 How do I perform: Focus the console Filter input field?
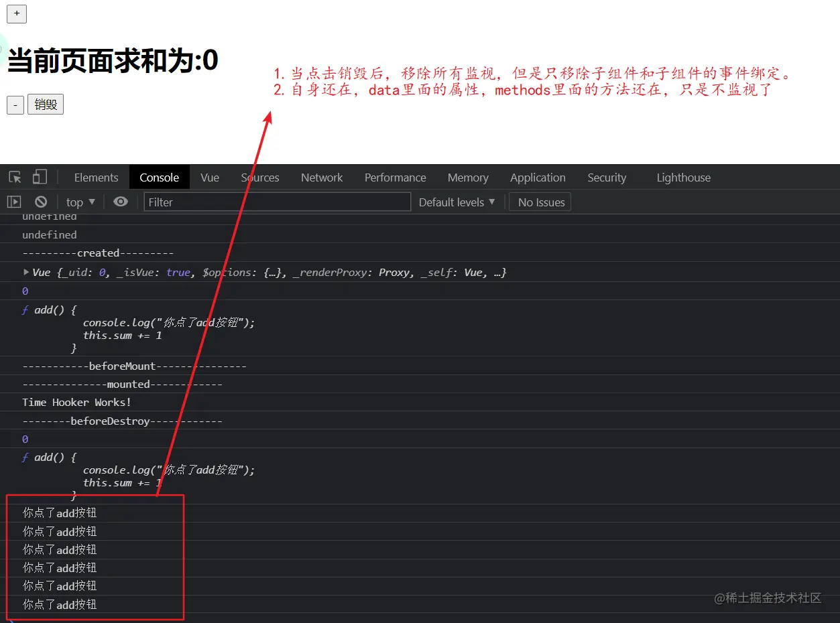click(x=277, y=202)
